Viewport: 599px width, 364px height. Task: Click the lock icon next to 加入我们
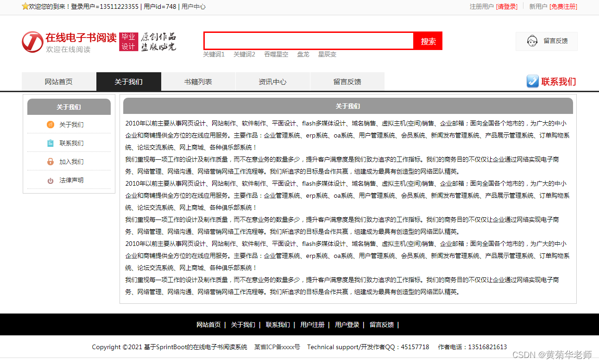point(50,162)
